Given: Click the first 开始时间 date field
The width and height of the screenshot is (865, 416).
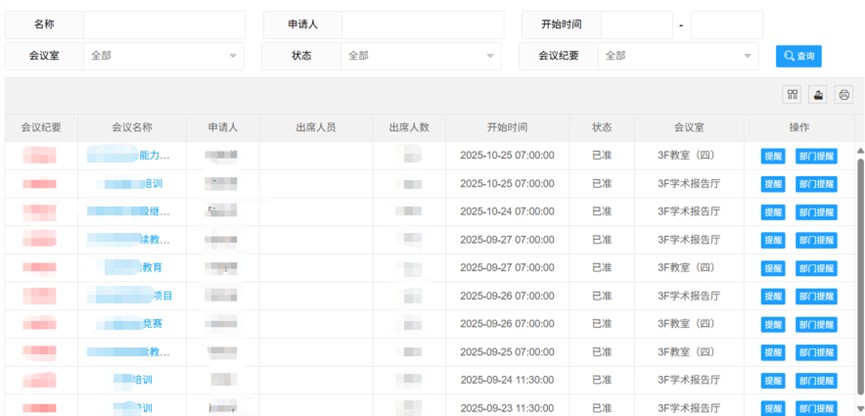Looking at the screenshot, I should pos(636,24).
